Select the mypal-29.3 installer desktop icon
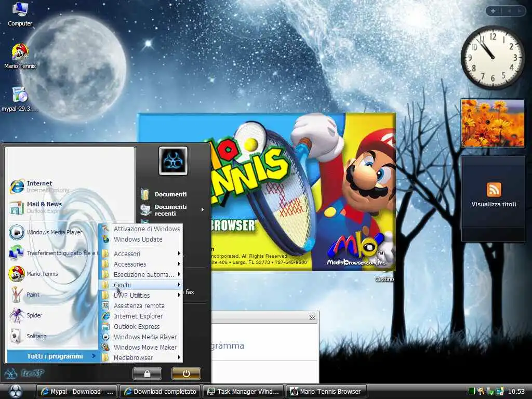The width and height of the screenshot is (532, 399). click(20, 99)
